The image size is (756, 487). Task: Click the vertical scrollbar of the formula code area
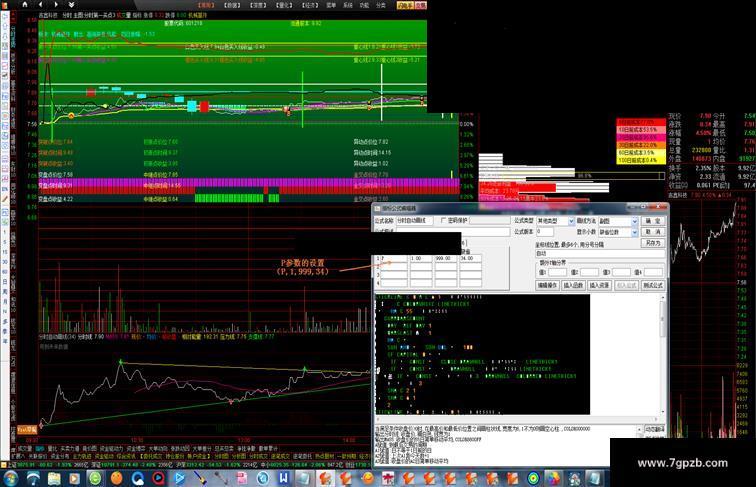pyautogui.click(x=663, y=355)
